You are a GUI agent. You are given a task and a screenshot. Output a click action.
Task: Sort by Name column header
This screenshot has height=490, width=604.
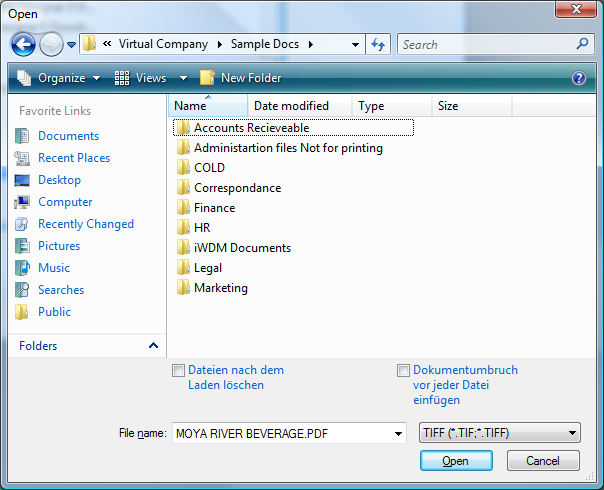208,106
